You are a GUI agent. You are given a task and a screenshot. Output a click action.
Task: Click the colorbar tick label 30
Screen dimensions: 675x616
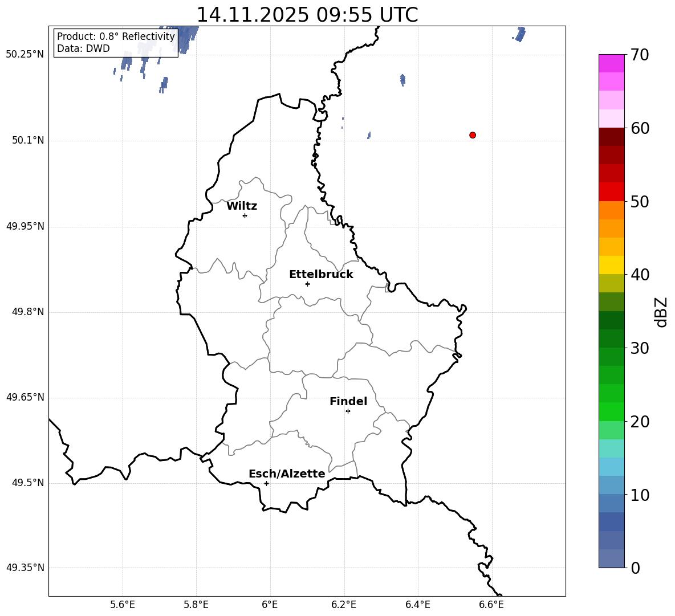tap(640, 348)
